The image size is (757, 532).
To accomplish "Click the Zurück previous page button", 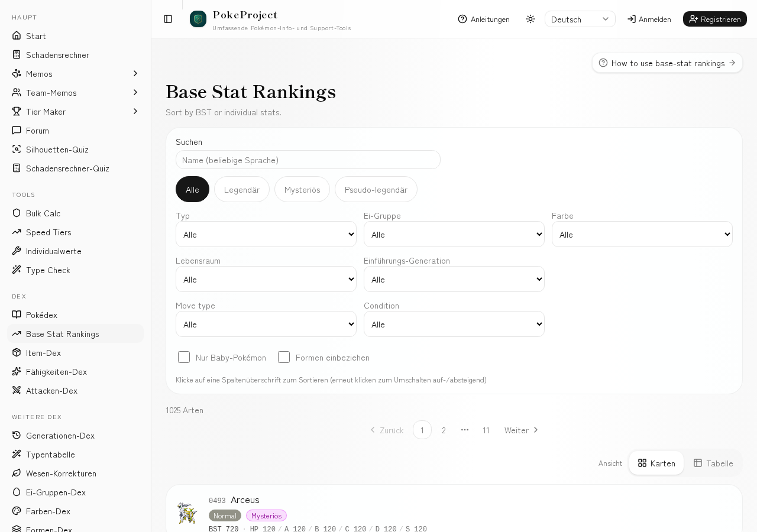I will (386, 430).
